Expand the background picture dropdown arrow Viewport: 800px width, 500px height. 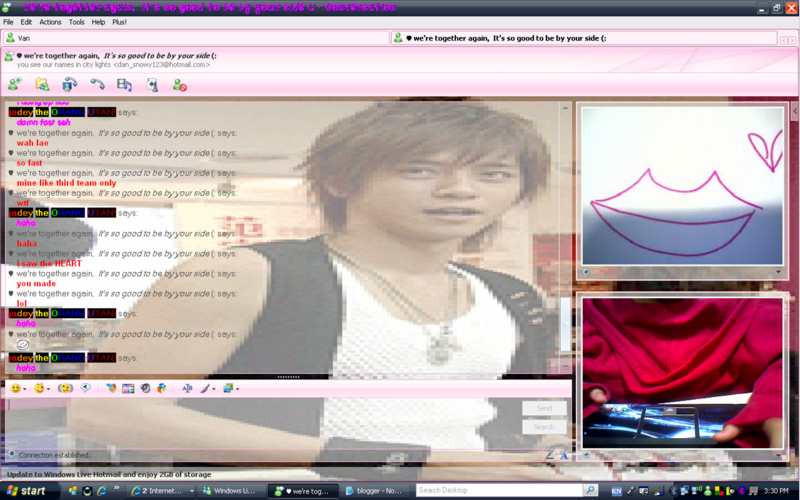(x=237, y=389)
